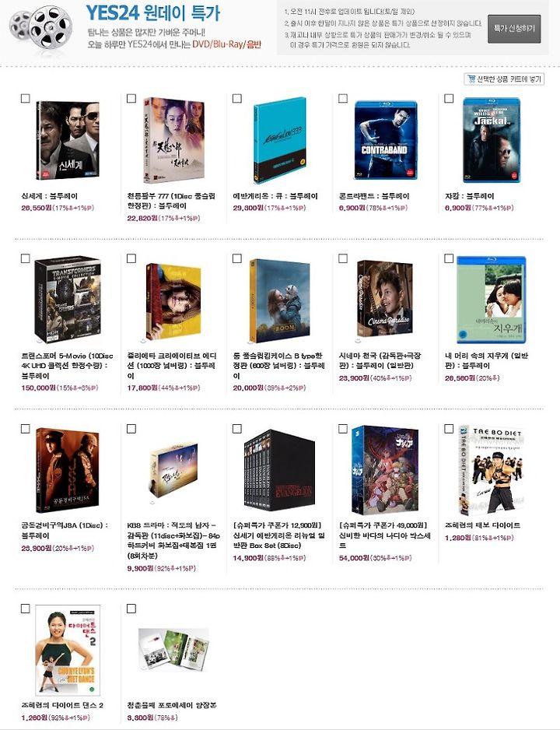
Task: Click the film reel logo icon
Action: [41, 27]
